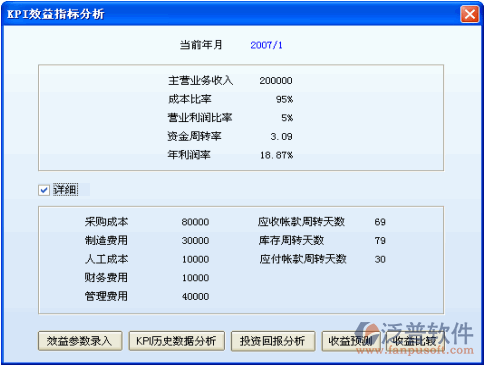
Task: Select the receivables days value 69
Action: 380,222
